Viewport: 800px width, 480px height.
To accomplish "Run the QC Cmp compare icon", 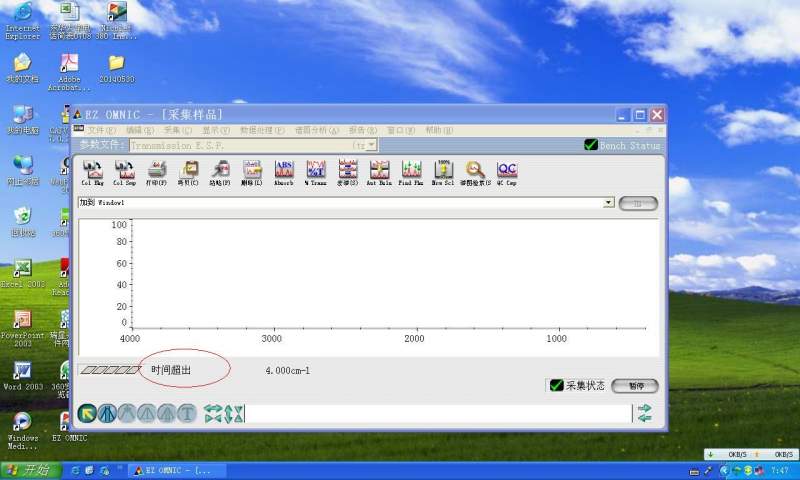I will tap(507, 173).
